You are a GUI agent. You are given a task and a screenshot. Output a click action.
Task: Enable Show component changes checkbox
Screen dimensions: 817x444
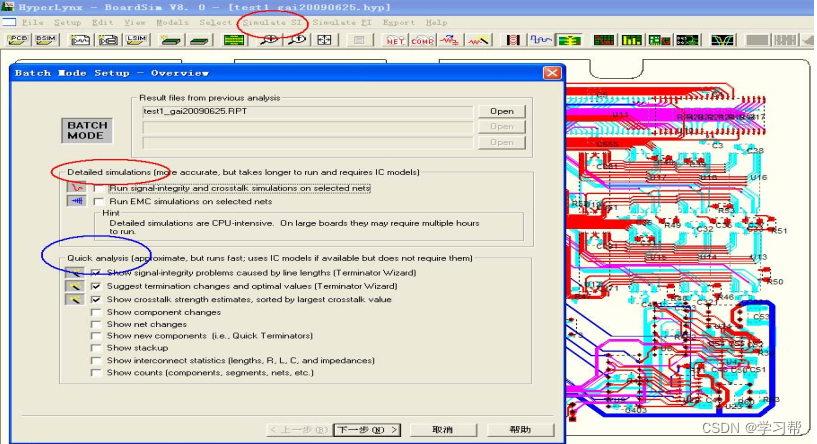click(x=96, y=312)
